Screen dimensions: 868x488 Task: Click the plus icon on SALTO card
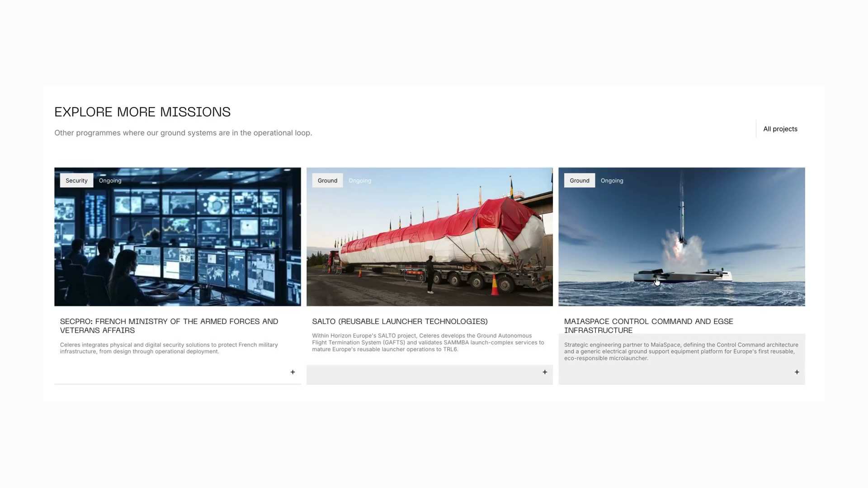545,372
